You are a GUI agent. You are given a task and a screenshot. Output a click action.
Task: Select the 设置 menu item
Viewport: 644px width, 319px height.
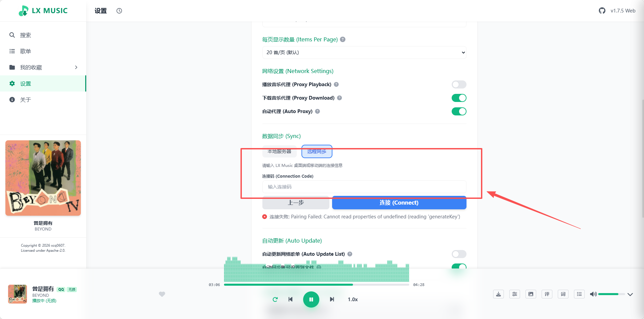point(43,83)
